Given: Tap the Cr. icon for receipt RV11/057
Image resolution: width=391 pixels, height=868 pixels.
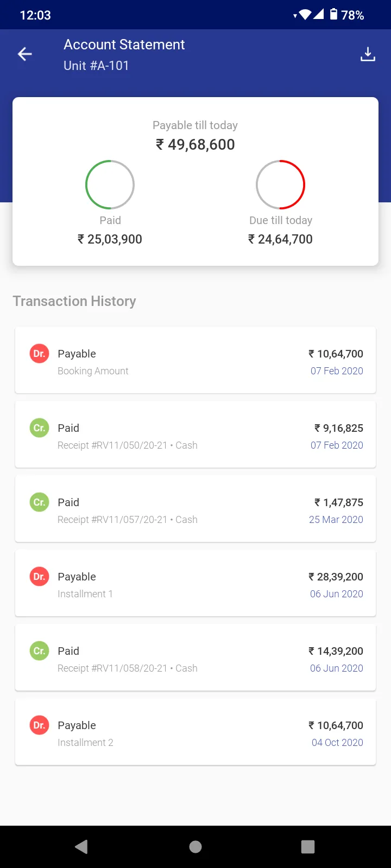Looking at the screenshot, I should (x=39, y=502).
